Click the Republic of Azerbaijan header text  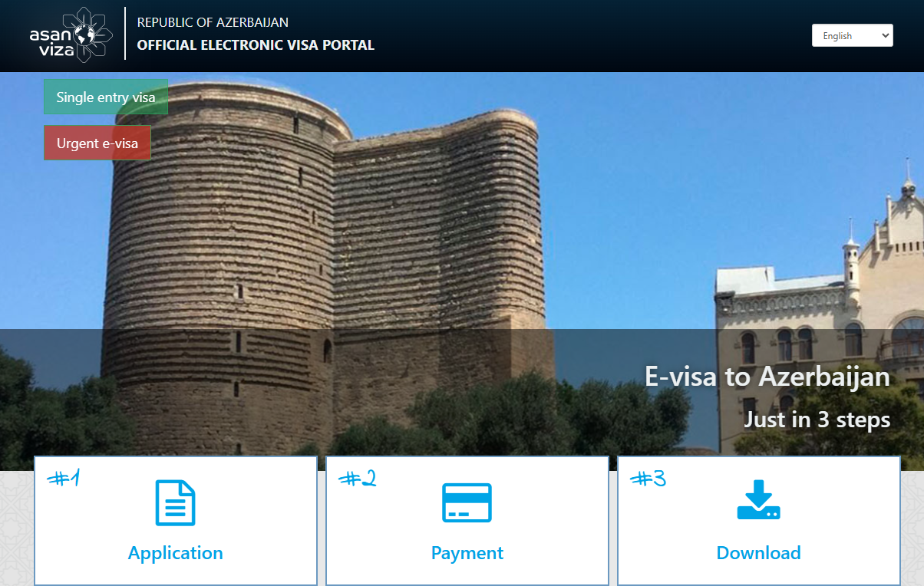[213, 22]
